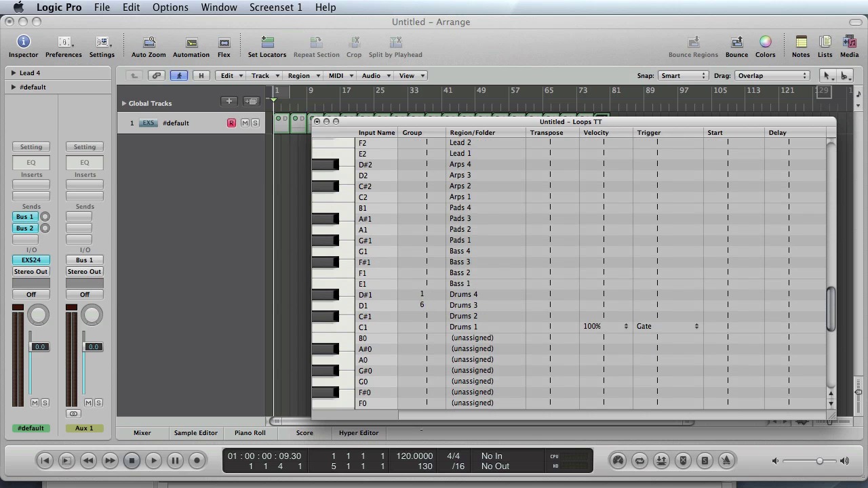
Task: Toggle the Bus 1 send enable circle
Action: click(x=45, y=217)
